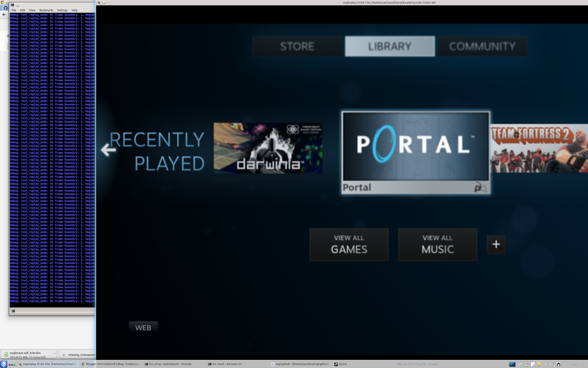Switch to the voglreplay 32-bit taskbar entry

(x=48, y=364)
